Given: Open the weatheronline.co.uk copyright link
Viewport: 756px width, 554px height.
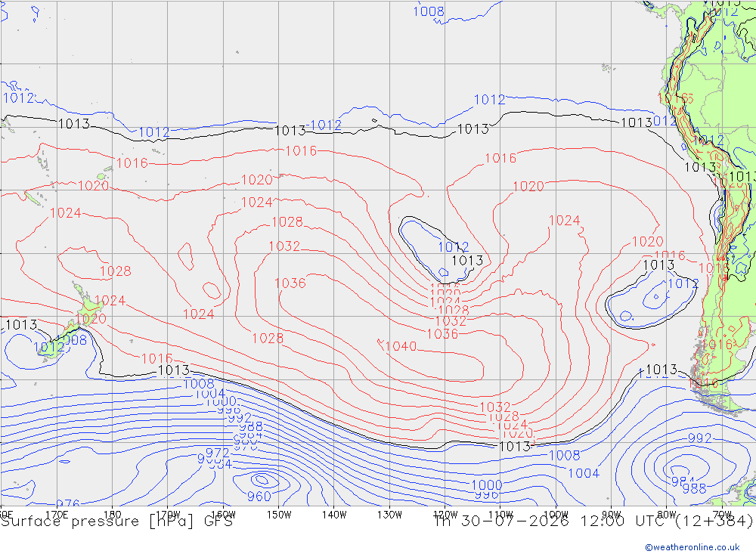Looking at the screenshot, I should [692, 546].
